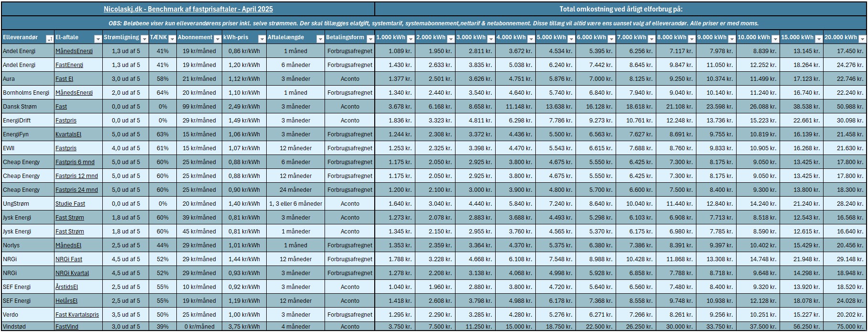Open EWII's Fastpris link
Screen dimensions: 868x332
point(66,148)
